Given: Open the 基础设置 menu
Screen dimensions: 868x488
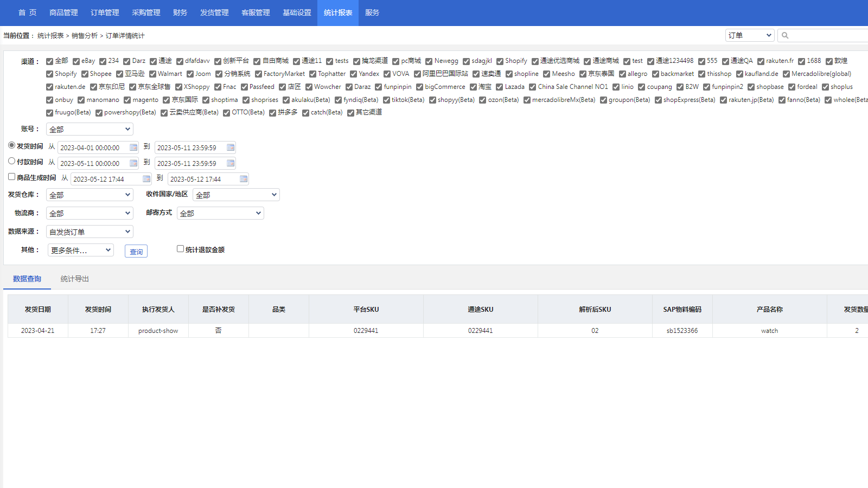Looking at the screenshot, I should click(x=297, y=12).
